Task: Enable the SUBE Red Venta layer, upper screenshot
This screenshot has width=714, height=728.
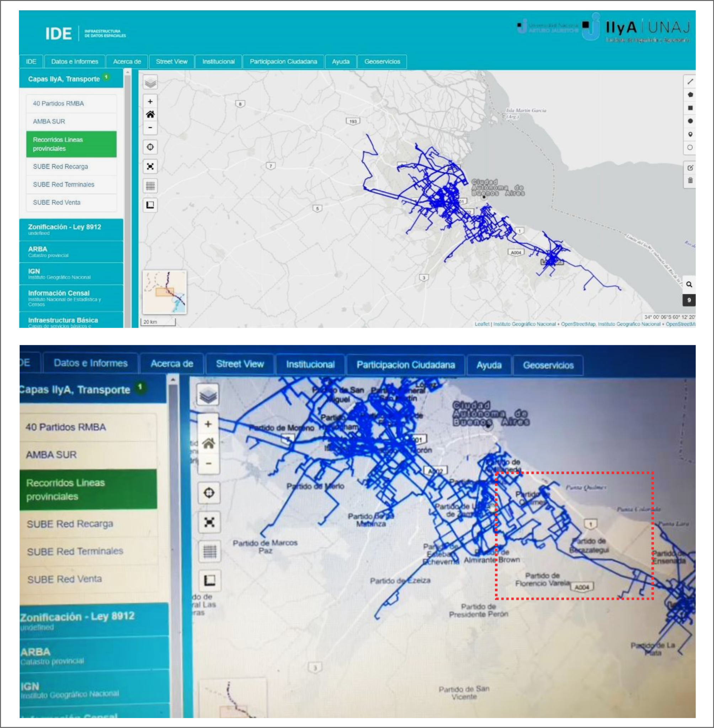Action: pyautogui.click(x=71, y=202)
